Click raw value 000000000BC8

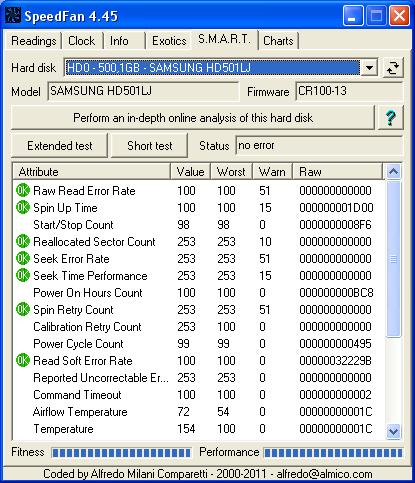coord(336,293)
